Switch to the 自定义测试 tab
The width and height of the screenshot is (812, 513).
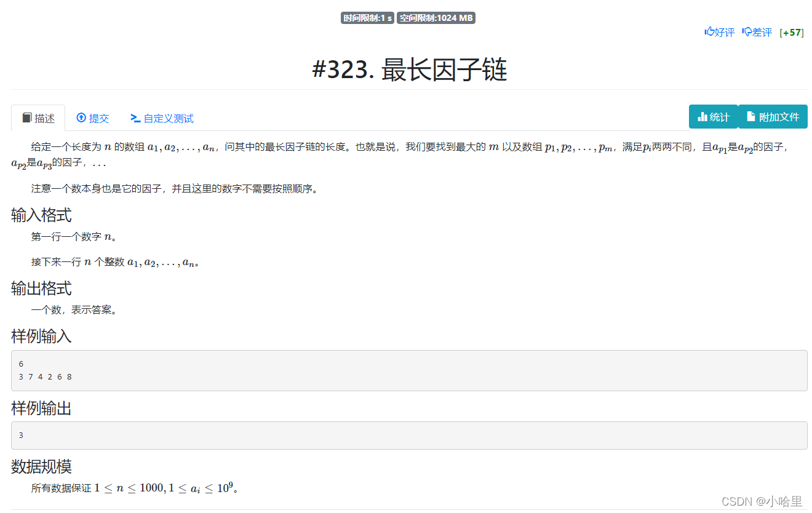pyautogui.click(x=162, y=118)
